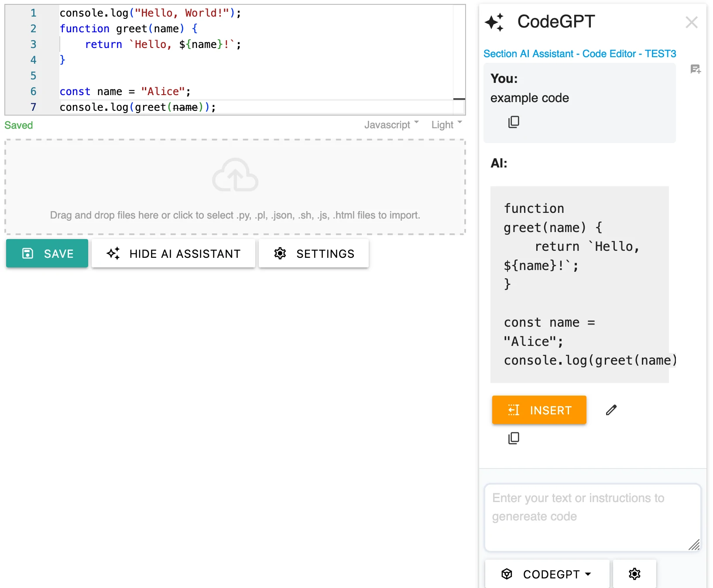Insert the AI code into the editor
Viewport: 713px width, 588px height.
pyautogui.click(x=539, y=410)
